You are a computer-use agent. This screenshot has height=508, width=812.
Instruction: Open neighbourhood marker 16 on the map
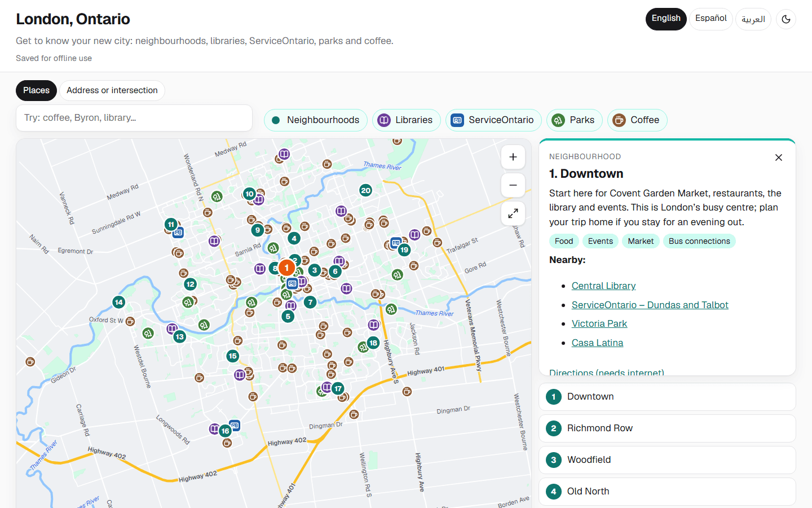[x=225, y=431]
